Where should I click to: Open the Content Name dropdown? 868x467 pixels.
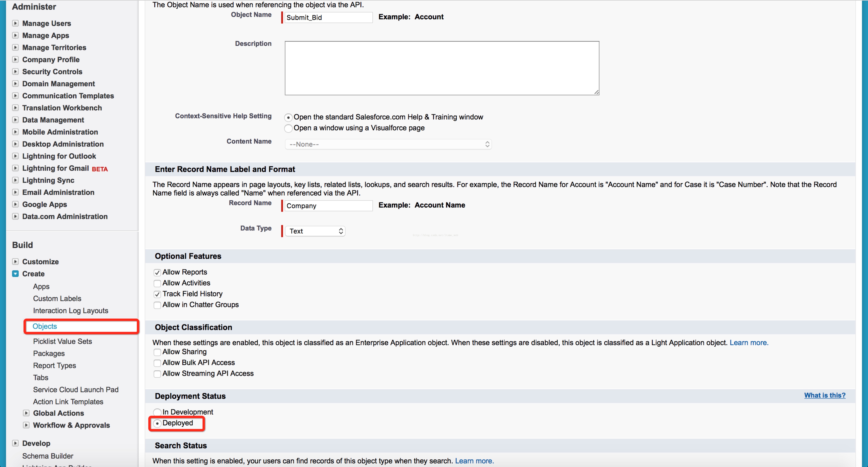coord(388,144)
